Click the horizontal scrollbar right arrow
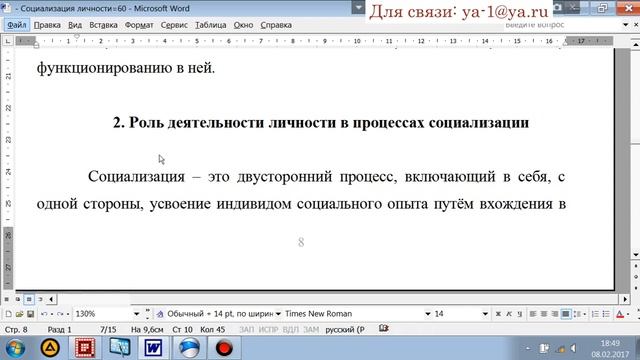 click(625, 299)
